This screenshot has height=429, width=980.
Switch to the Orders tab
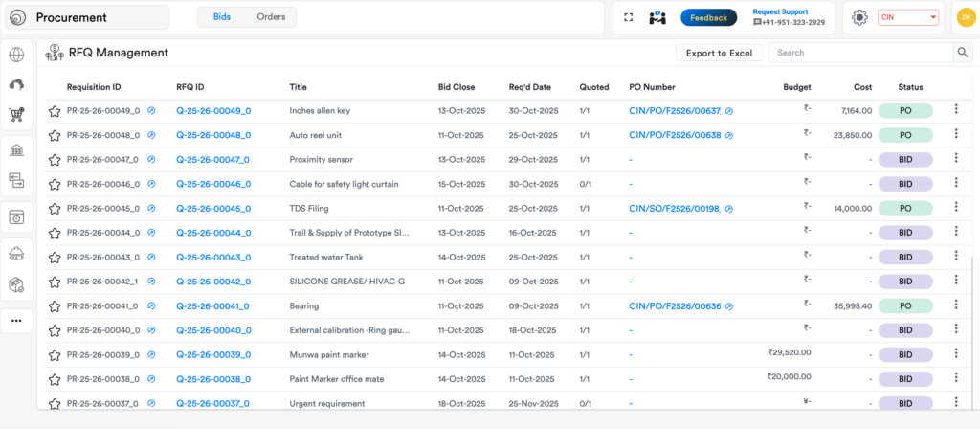(x=271, y=17)
